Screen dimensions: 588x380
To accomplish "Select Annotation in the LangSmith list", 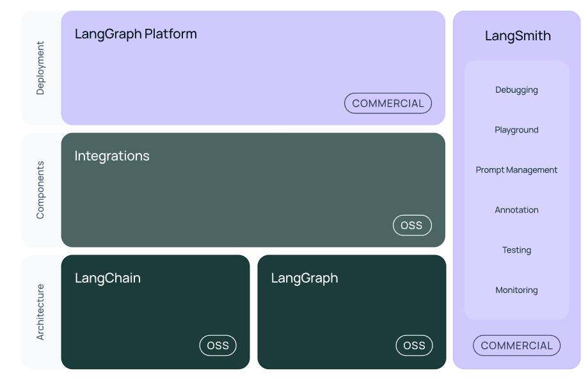I will pyautogui.click(x=516, y=210).
